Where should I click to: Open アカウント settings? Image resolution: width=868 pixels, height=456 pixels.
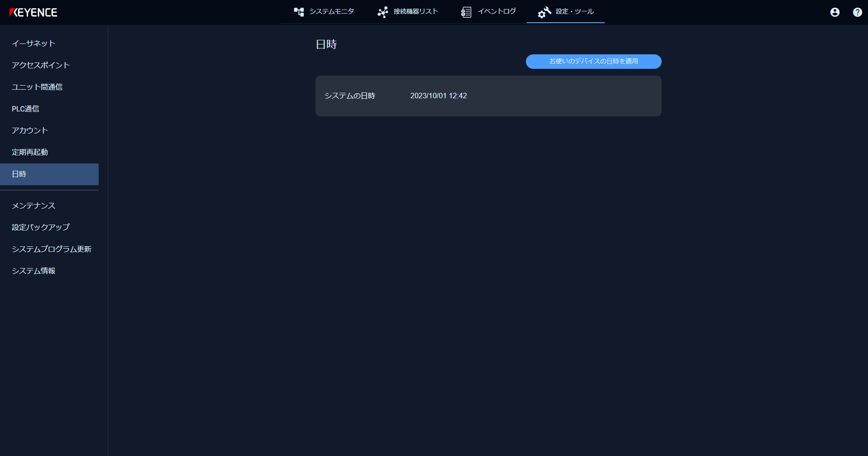[29, 130]
